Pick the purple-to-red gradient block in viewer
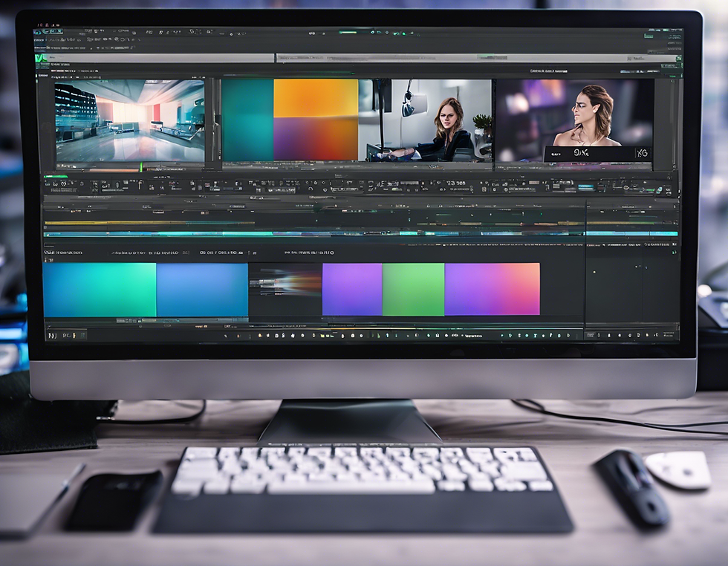Screen dimensions: 728x566 316,139
